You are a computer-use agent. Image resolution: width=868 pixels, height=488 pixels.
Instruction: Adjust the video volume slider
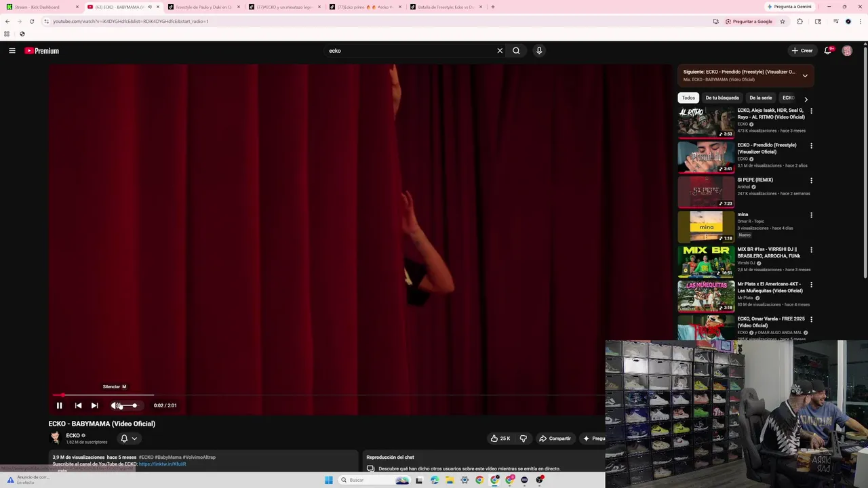pos(130,405)
